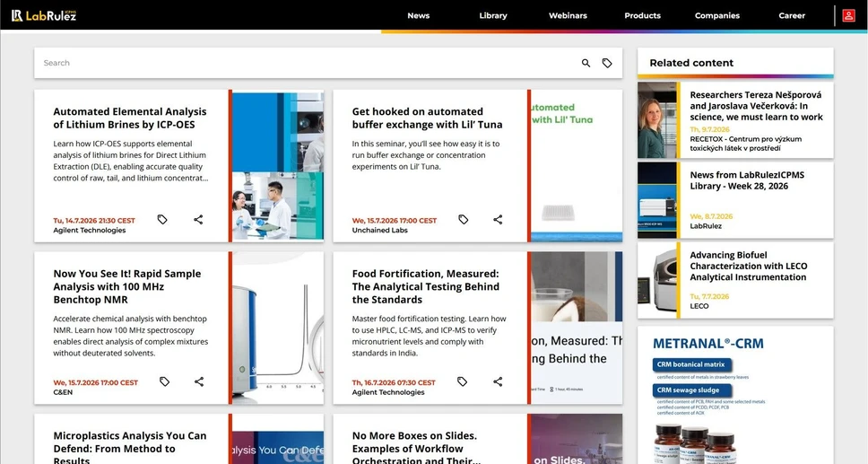Click Agilent Technologies under Food Fortification card
Image resolution: width=868 pixels, height=464 pixels.
coord(388,392)
